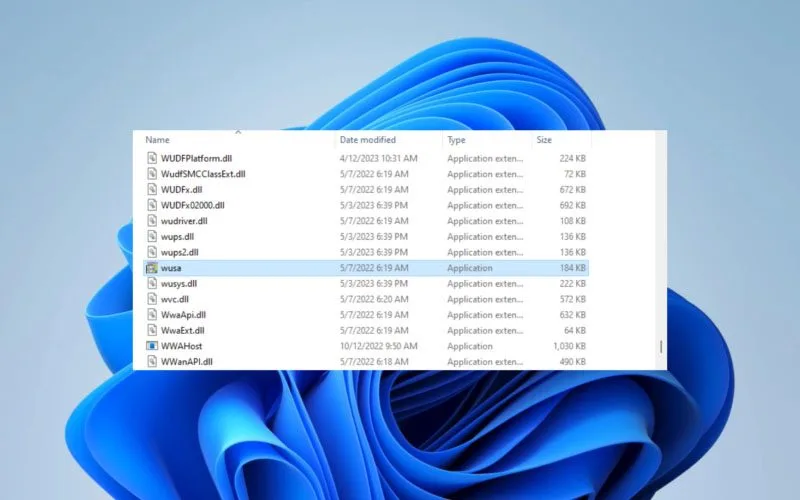Select the file named WUDFx.dll

pos(182,189)
